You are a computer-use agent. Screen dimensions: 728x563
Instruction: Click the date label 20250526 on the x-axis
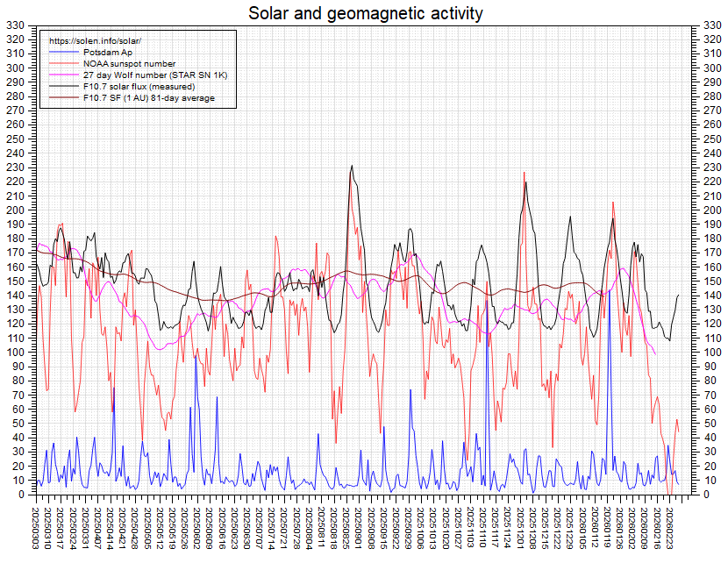[184, 528]
